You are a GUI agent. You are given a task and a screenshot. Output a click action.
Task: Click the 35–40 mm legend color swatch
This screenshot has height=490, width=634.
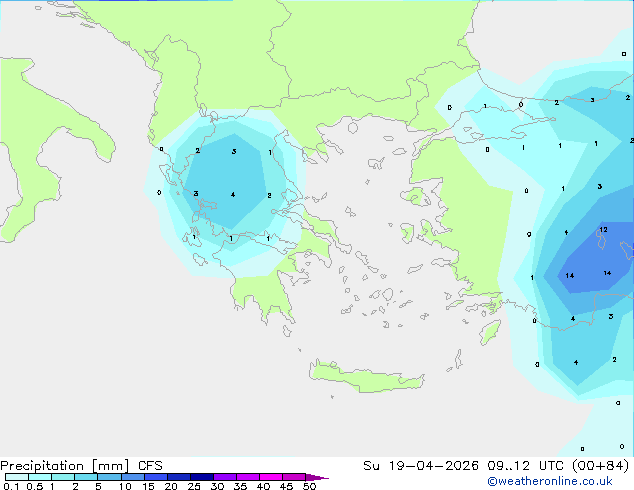[248, 477]
